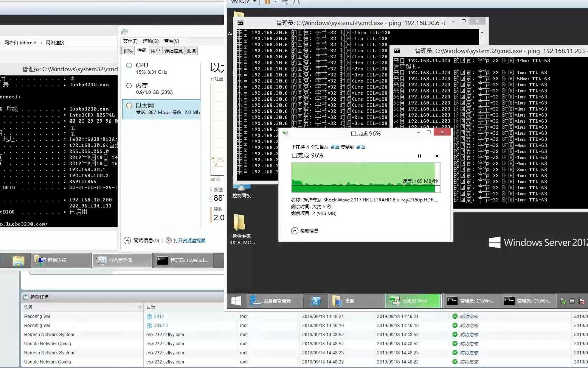Click the copy dialog title bar icon
This screenshot has height=368, width=588.
click(285, 133)
